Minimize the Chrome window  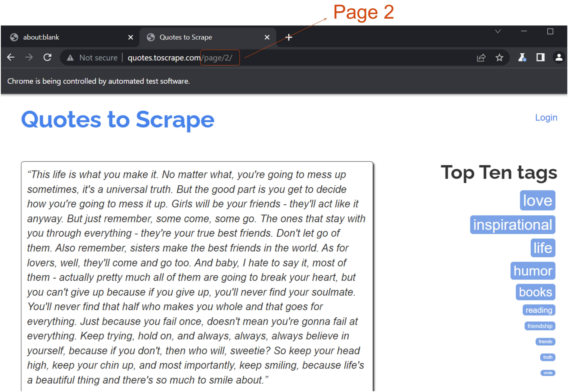tap(524, 31)
